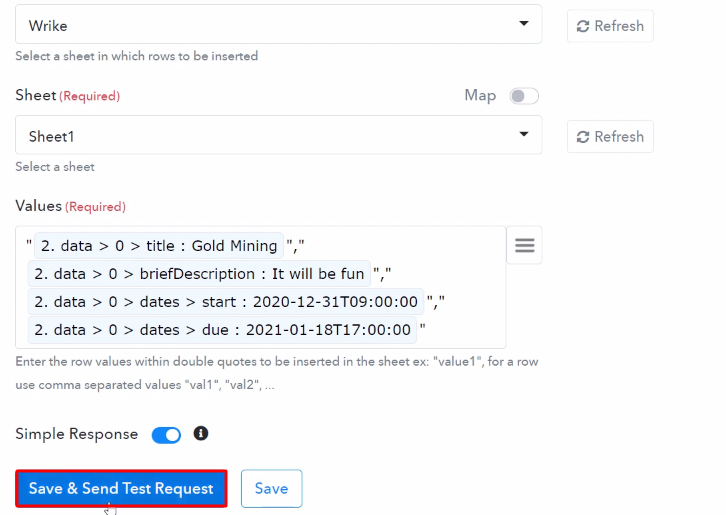Select the dates start 2020-12-31T09:00:00 token
Screen dimensions: 726x515
[225, 302]
